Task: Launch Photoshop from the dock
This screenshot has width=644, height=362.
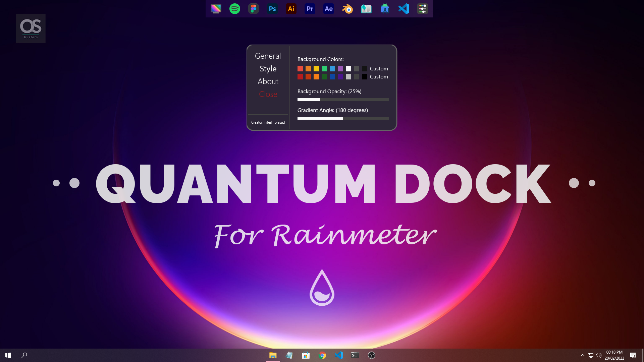Action: (272, 9)
